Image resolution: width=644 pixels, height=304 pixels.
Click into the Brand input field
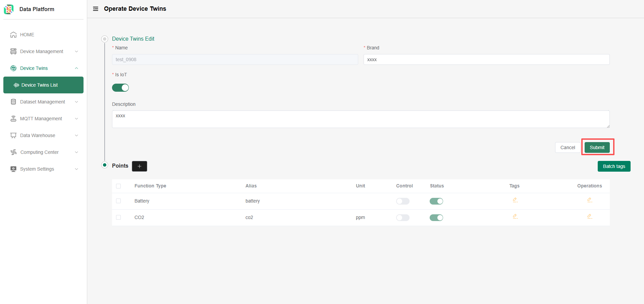tap(486, 59)
